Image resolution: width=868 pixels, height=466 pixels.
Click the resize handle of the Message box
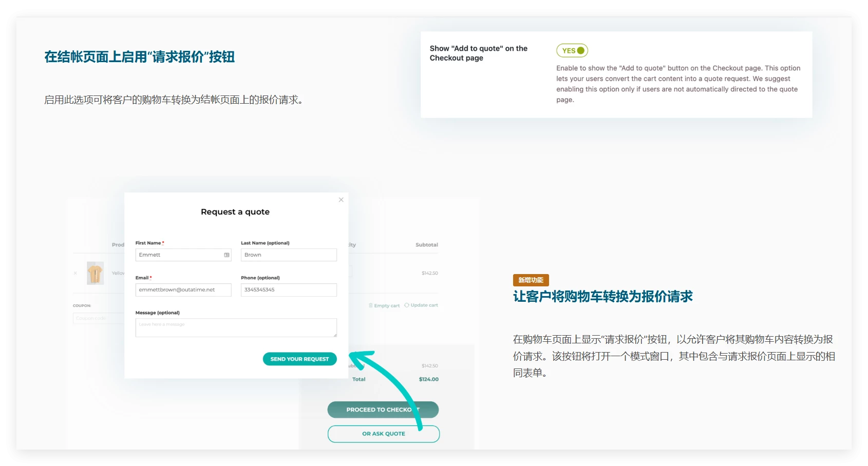[x=335, y=335]
